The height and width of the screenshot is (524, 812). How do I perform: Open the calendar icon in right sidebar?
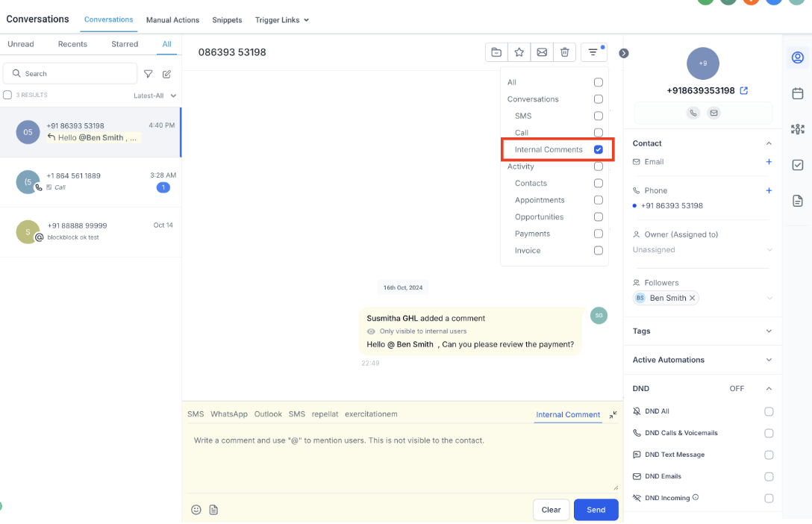tap(797, 93)
